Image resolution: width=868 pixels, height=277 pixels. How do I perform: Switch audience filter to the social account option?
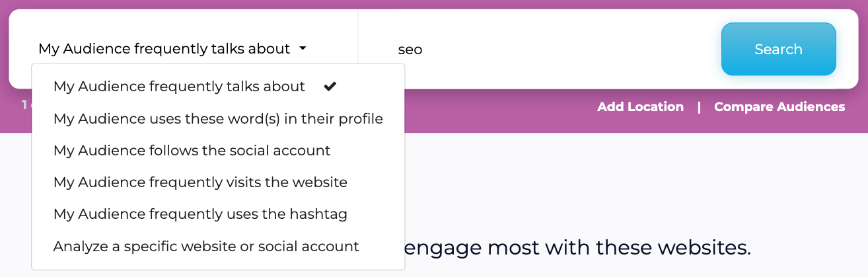[x=192, y=151]
